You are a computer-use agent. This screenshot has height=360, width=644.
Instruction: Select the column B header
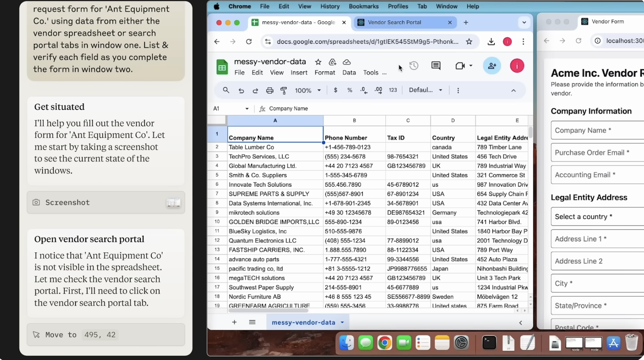tap(354, 120)
